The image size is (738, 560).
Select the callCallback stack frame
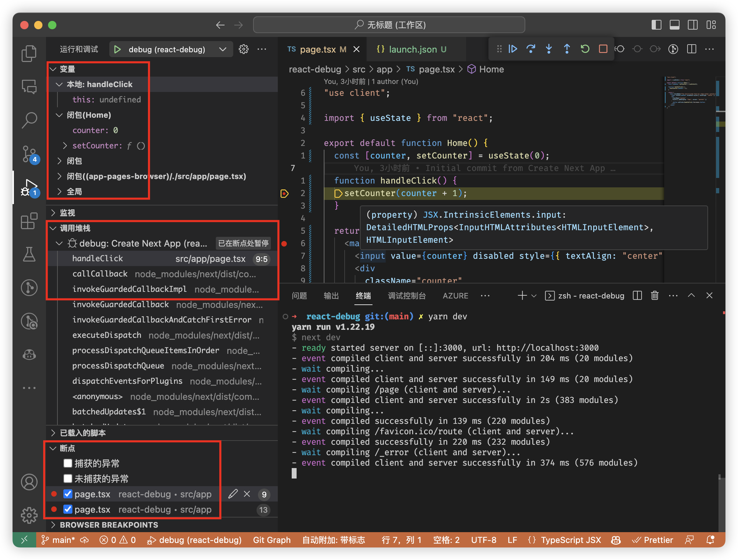100,274
